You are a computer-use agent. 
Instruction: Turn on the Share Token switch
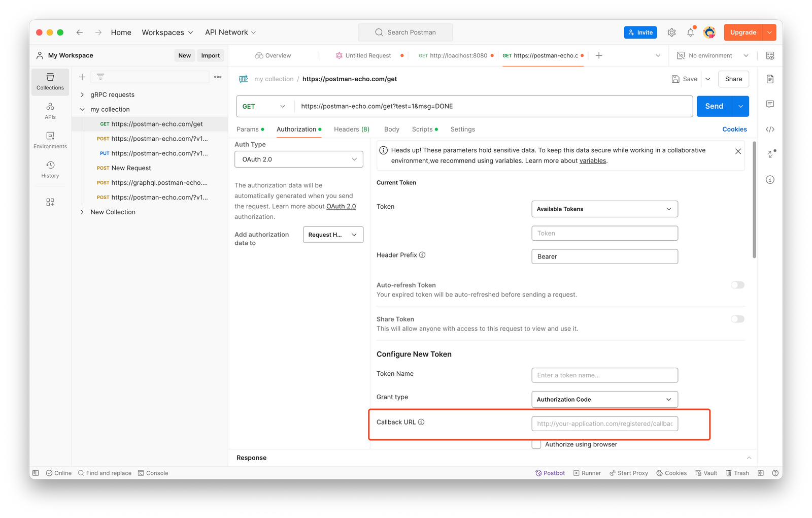click(737, 319)
